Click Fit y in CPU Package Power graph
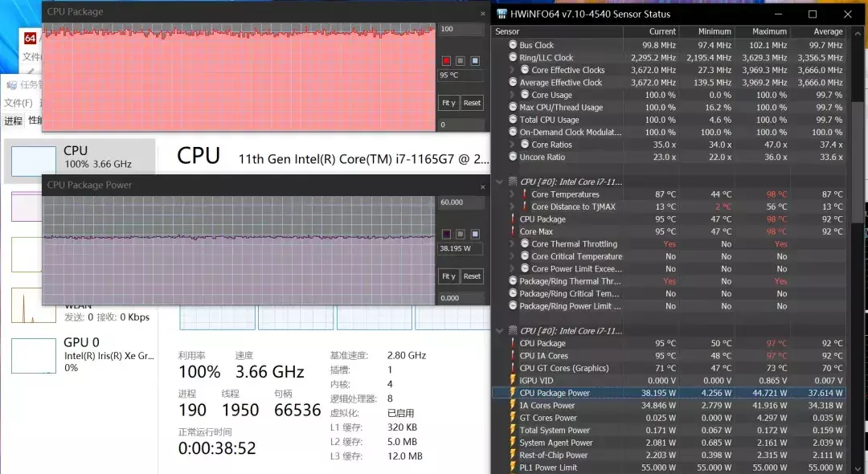Viewport: 868px width, 474px height. 448,276
